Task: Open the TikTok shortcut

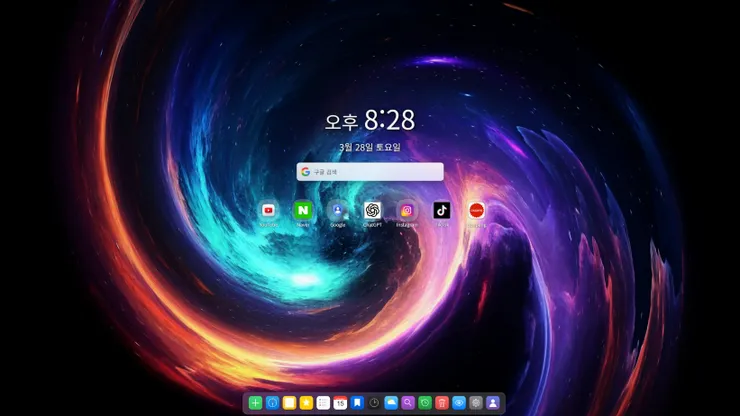Action: click(442, 211)
